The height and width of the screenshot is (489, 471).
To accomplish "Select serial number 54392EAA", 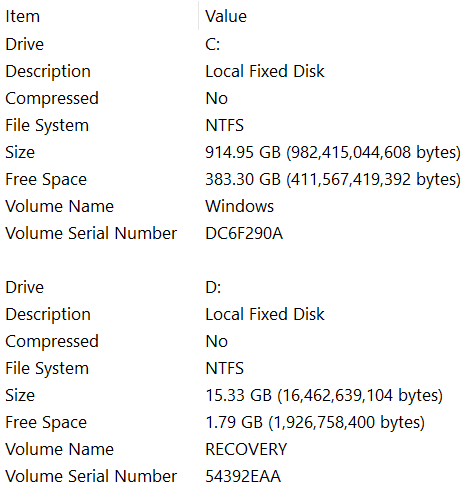I will pyautogui.click(x=243, y=476).
